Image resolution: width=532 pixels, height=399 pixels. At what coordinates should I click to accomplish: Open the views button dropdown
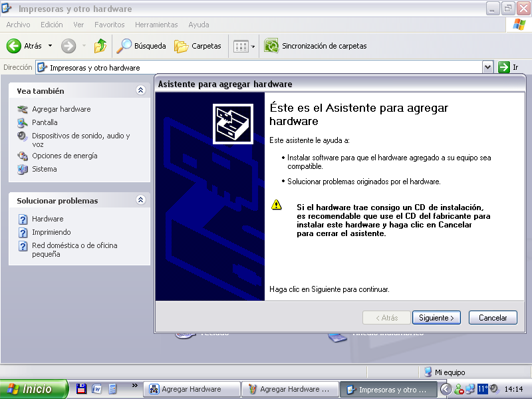pyautogui.click(x=253, y=47)
